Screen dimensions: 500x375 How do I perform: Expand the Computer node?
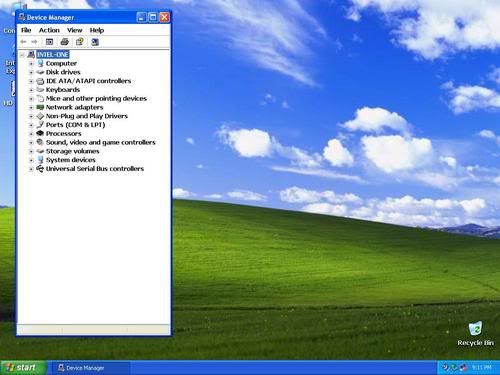pos(31,63)
